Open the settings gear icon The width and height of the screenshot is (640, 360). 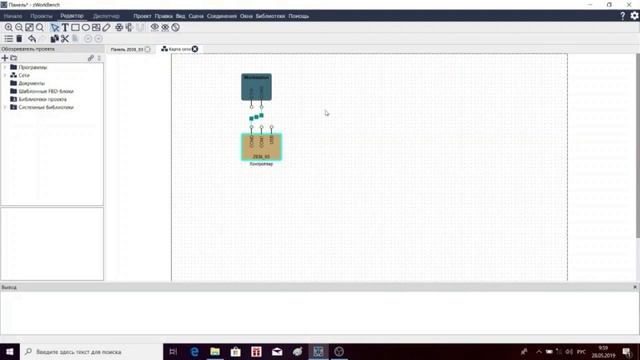[634, 16]
